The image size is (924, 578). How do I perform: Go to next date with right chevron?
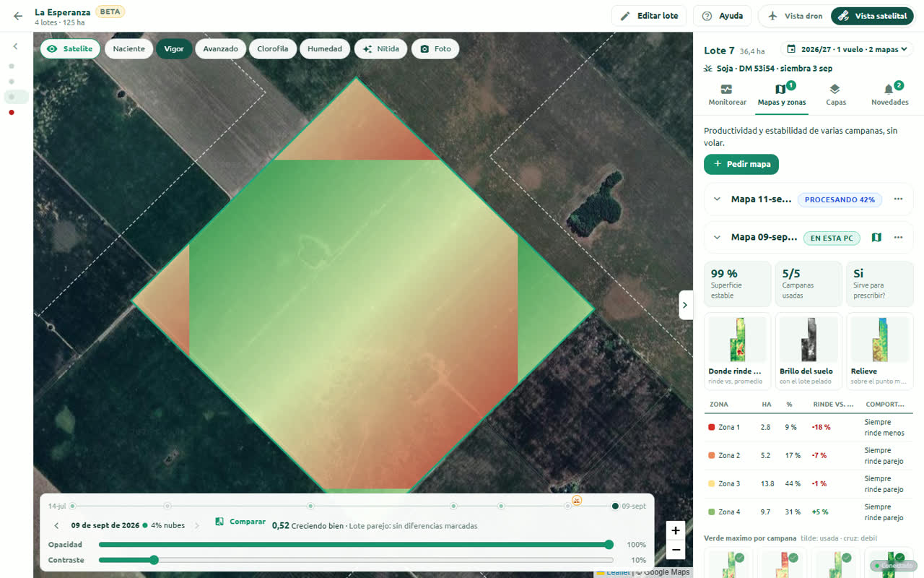click(197, 525)
